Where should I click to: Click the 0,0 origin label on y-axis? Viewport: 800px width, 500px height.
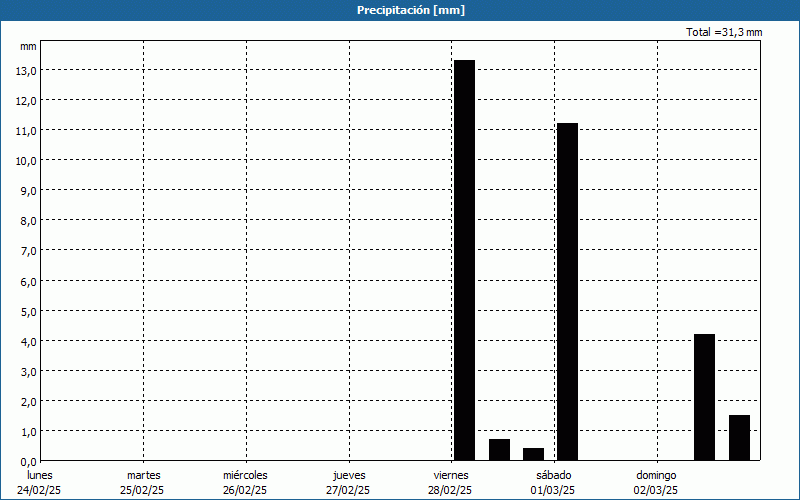coord(27,461)
